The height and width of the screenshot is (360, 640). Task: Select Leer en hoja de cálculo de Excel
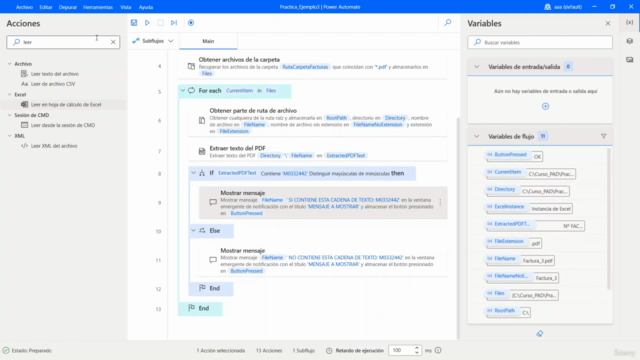click(x=66, y=104)
